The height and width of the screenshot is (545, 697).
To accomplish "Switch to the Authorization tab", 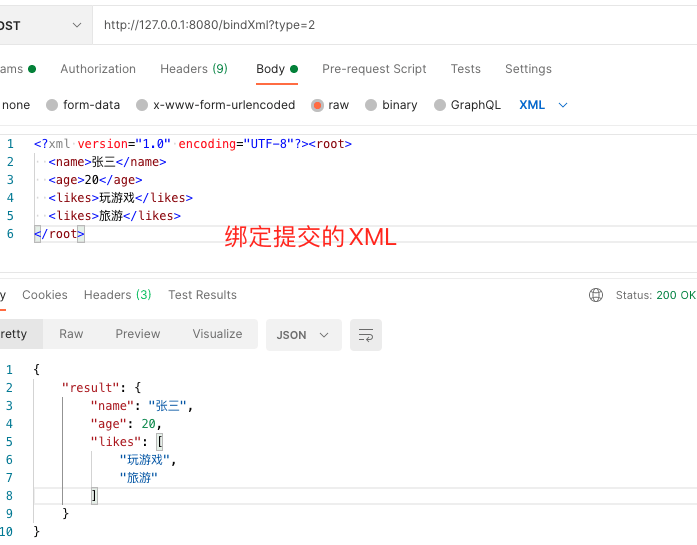I will click(x=98, y=69).
